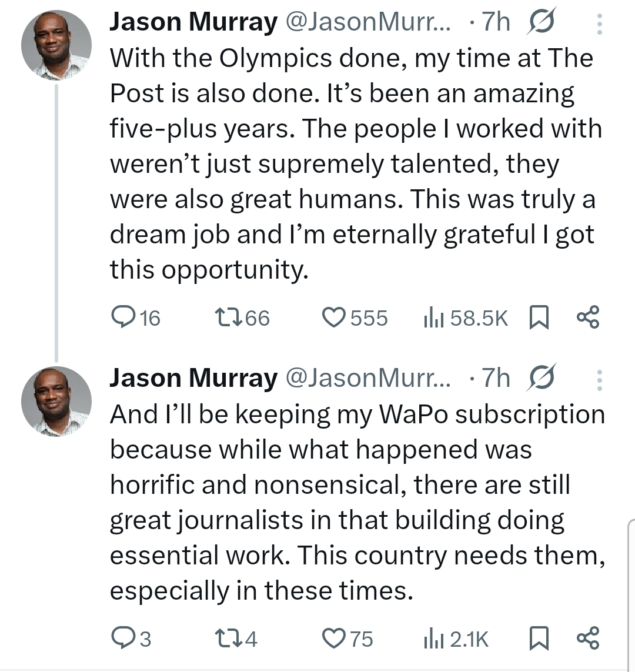635x672 pixels.
Task: Bookmark the WaPo subscription tweet
Action: (539, 638)
